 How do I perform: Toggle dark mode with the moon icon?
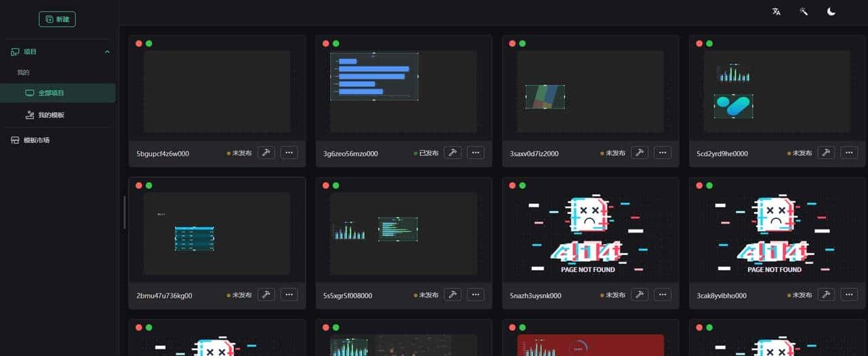831,12
